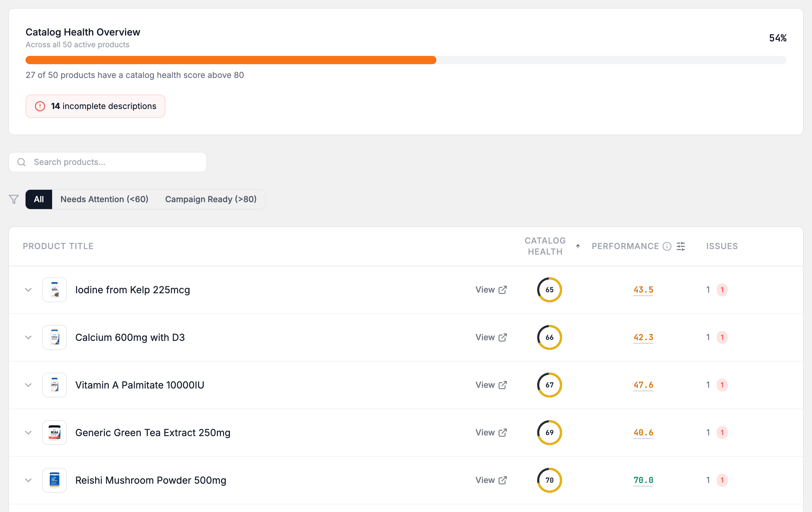812x512 pixels.
Task: Click the incomplete descriptions alert icon
Action: tap(40, 106)
